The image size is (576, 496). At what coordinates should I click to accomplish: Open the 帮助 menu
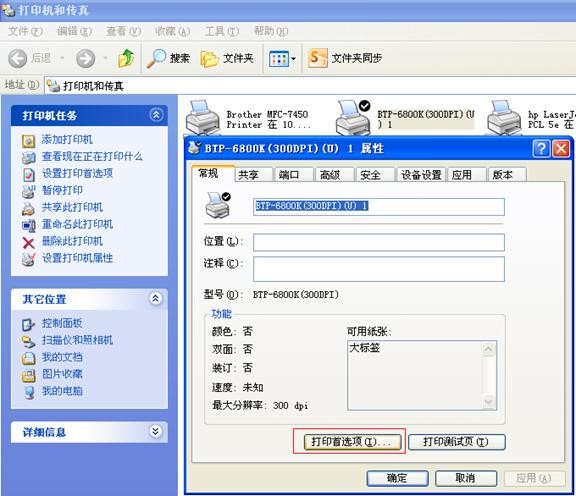(x=271, y=31)
